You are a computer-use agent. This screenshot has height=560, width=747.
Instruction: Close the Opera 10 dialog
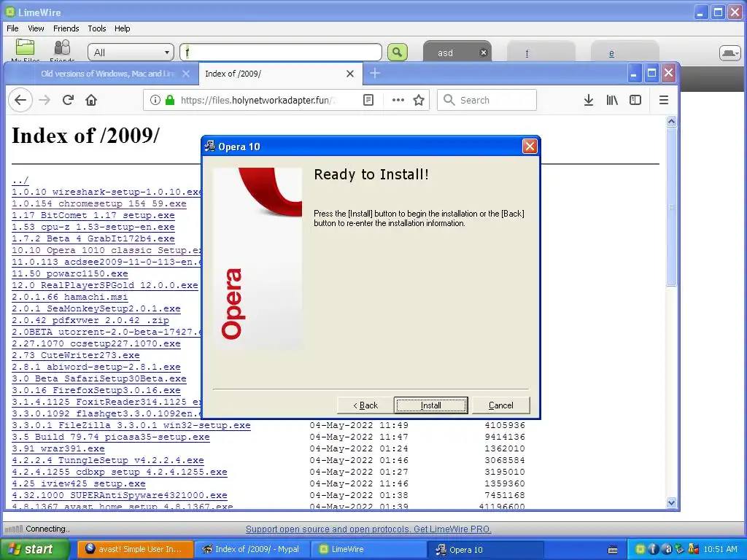click(x=530, y=146)
